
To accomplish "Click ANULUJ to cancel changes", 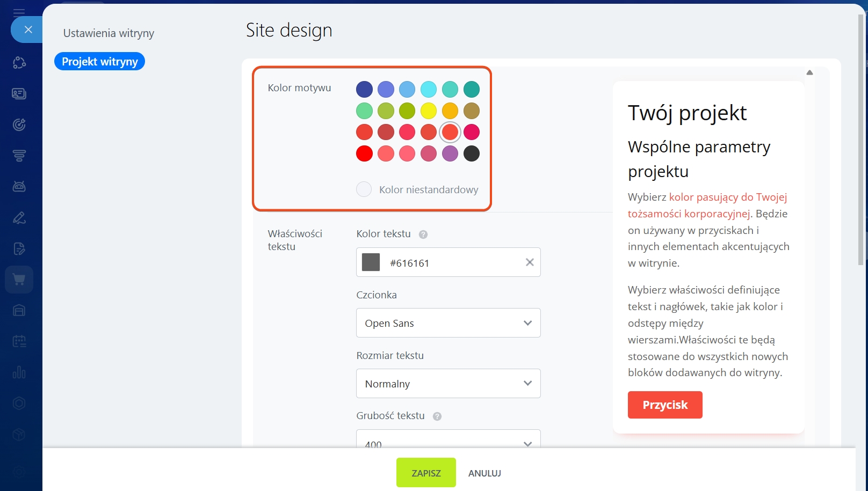I will click(484, 473).
